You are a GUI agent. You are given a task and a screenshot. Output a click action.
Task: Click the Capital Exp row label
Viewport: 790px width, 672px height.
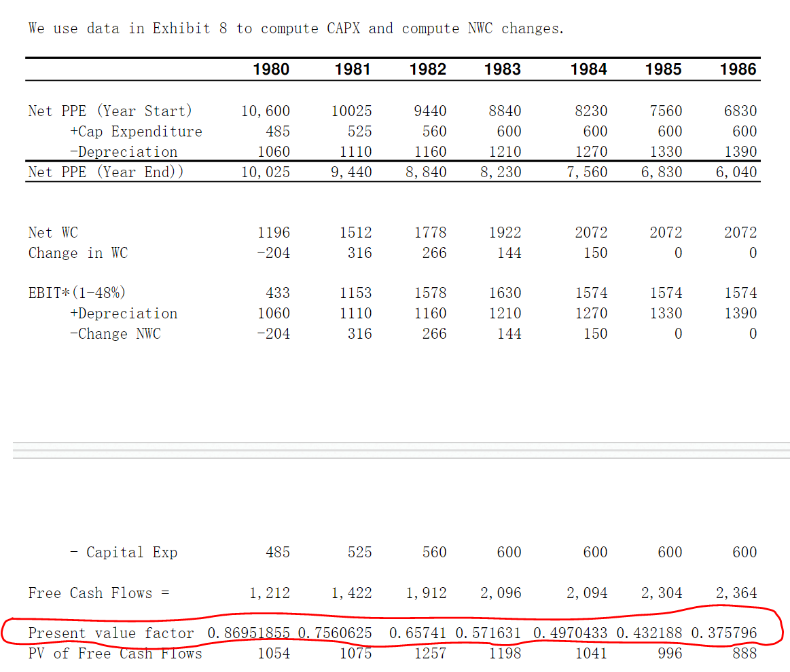(x=124, y=553)
